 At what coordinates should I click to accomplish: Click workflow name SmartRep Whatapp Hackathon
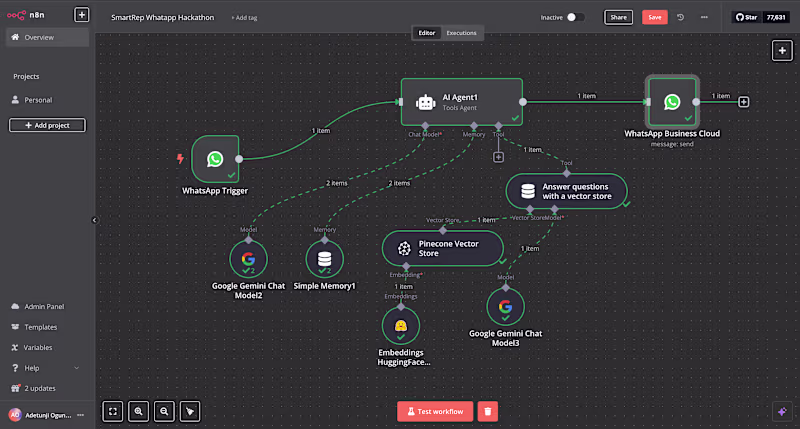(163, 17)
